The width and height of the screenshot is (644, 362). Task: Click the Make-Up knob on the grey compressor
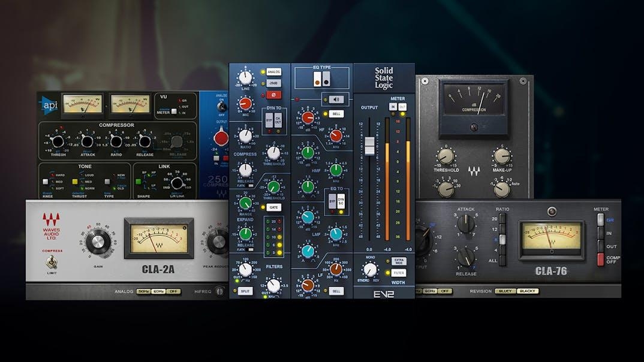pyautogui.click(x=501, y=156)
